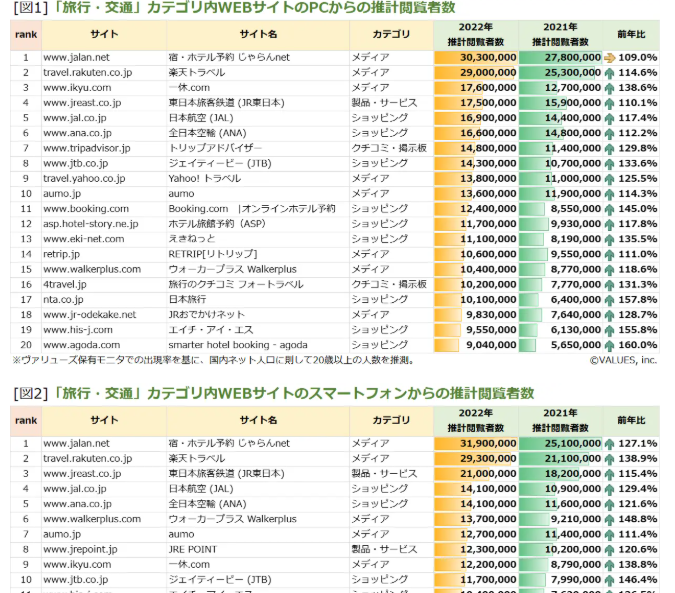Click the green up arrow beside 127.1%

point(610,444)
